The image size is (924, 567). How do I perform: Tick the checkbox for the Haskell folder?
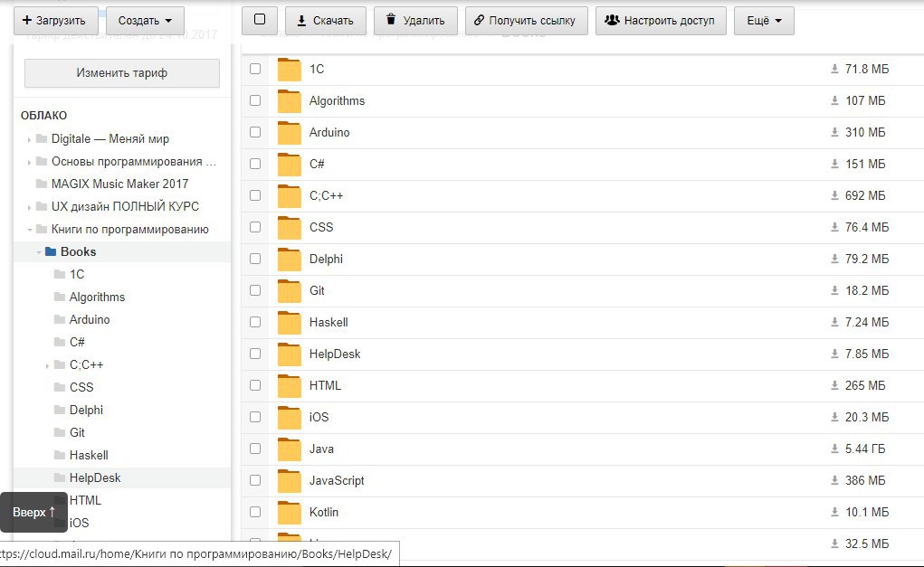click(255, 322)
